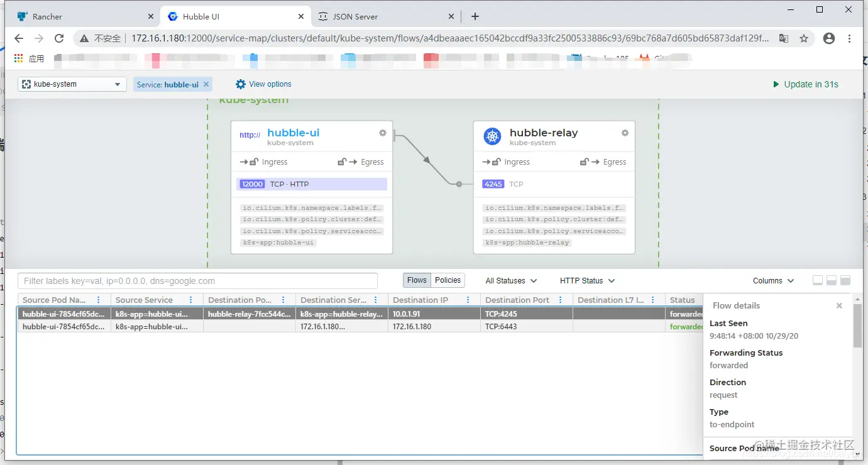868x465 pixels.
Task: Click the browser forward arrow
Action: pos(39,38)
